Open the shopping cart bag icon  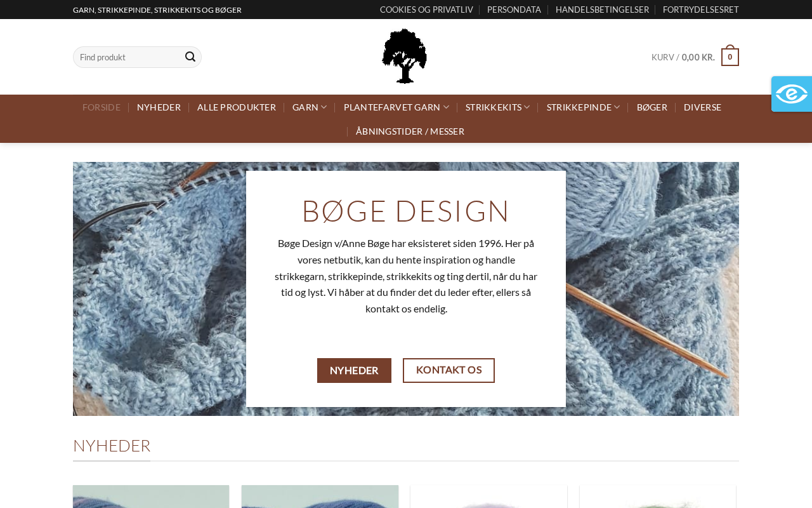pyautogui.click(x=730, y=56)
